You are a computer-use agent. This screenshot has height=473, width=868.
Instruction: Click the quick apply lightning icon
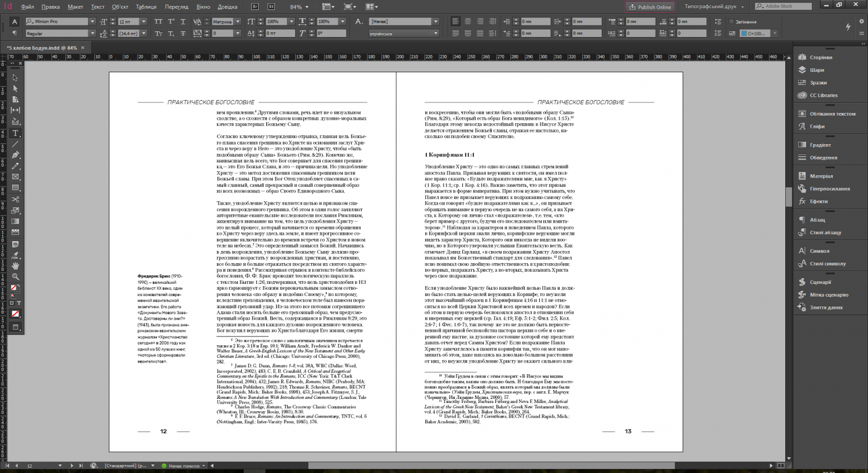848,27
